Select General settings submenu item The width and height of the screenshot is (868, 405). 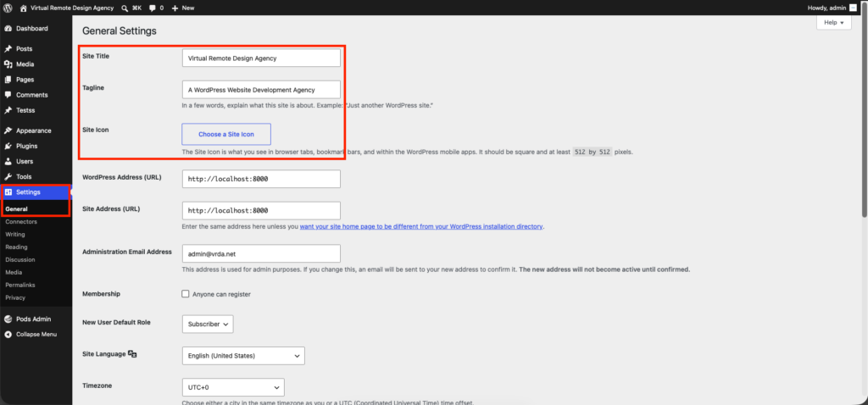[17, 209]
